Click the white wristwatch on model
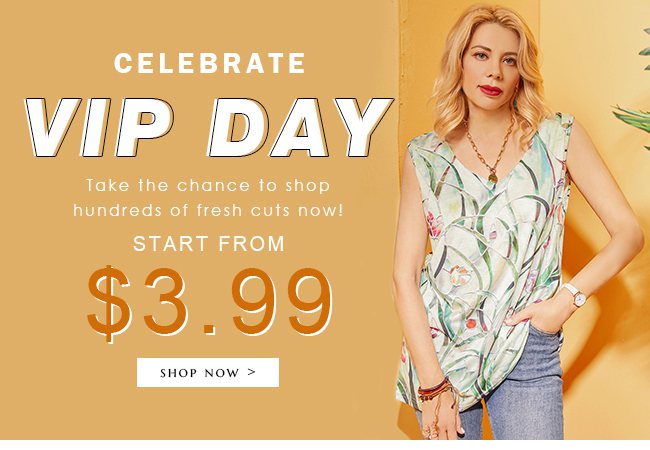The width and height of the screenshot is (650, 450). pos(576,294)
